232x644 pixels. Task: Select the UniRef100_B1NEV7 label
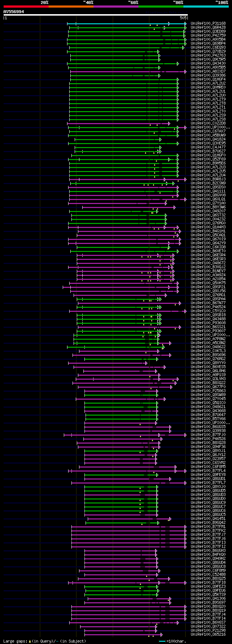point(208,271)
